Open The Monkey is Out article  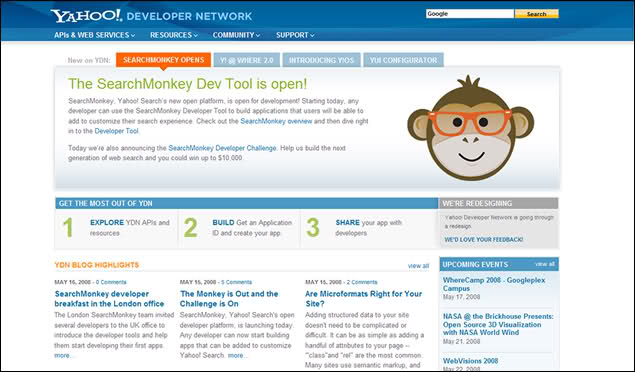229,299
